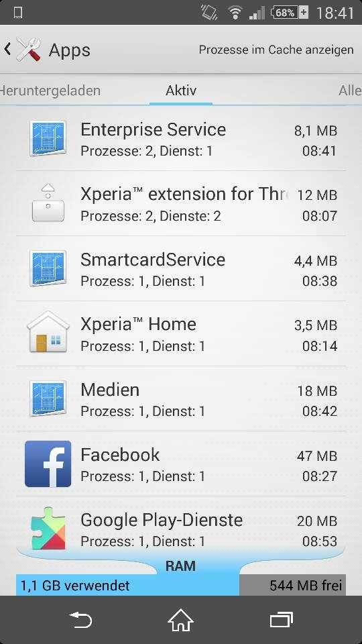The image size is (362, 644).
Task: Open recent apps navigation button
Action: (282, 620)
